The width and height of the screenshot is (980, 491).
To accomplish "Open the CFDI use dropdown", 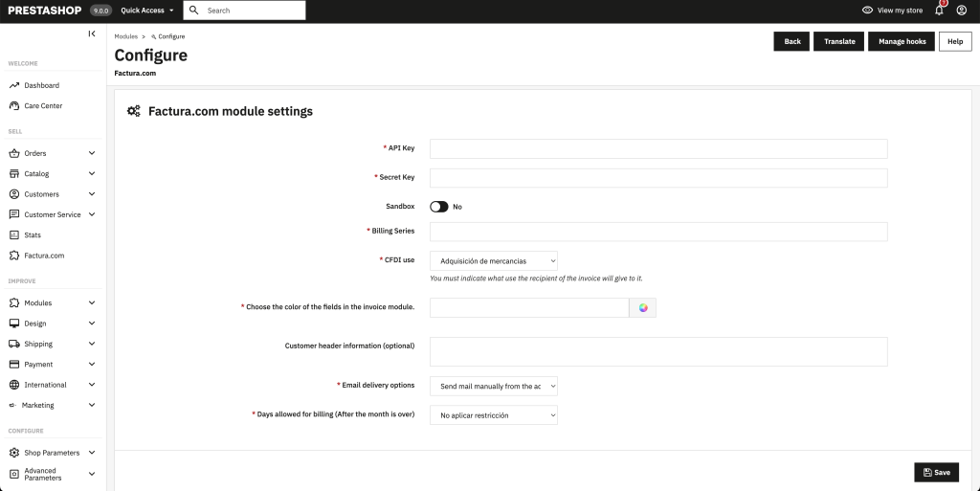I will click(x=494, y=261).
